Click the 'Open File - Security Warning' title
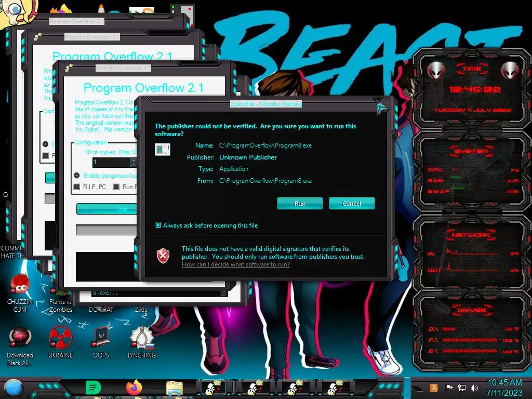The image size is (532, 399). (x=265, y=104)
